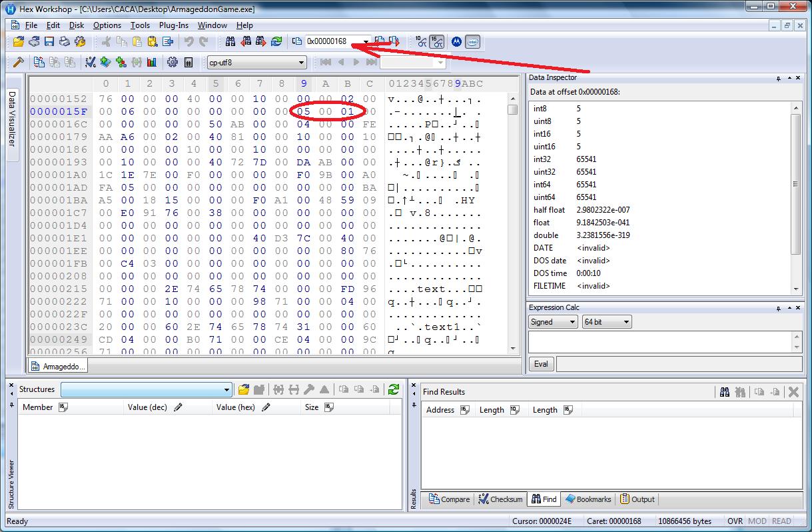The image size is (812, 532).
Task: Toggle hexadecimal offset display glasses icon
Action: (x=437, y=41)
